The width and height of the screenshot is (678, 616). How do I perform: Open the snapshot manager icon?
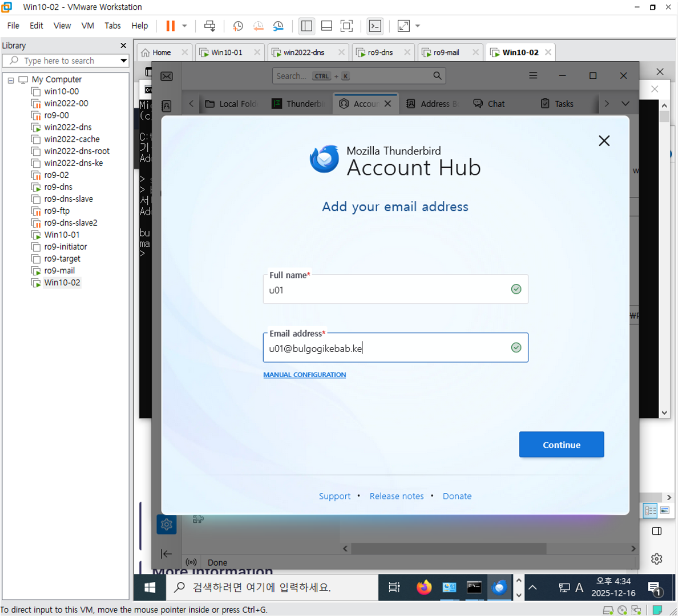(278, 26)
